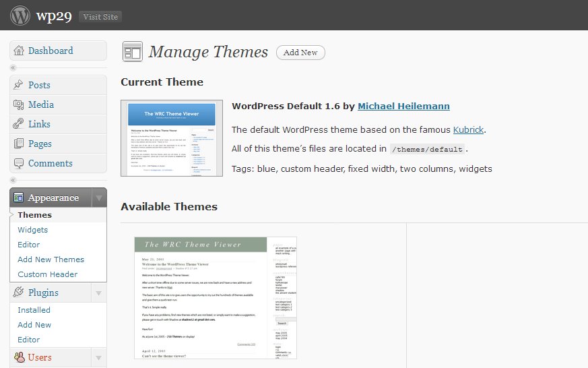588x368 pixels.
Task: Open the Media menu item
Action: click(58, 104)
